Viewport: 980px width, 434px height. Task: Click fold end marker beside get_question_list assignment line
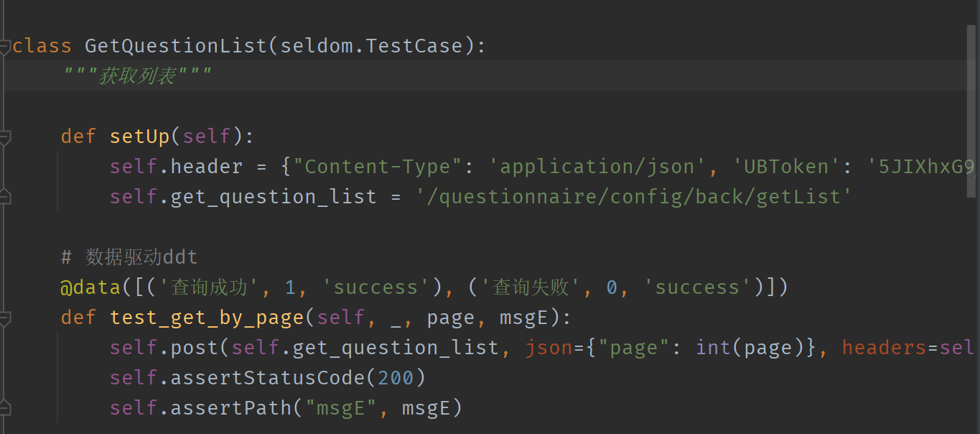click(5, 197)
